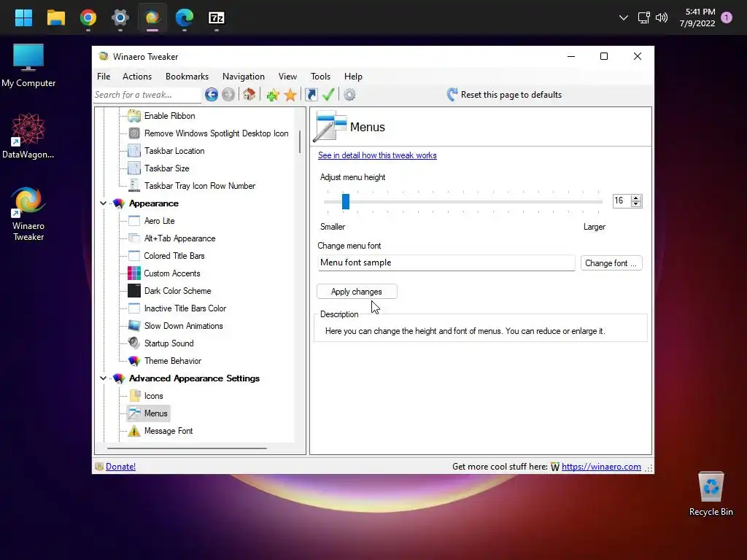Select Inactive Title Bars Color item
The width and height of the screenshot is (747, 560).
(185, 308)
